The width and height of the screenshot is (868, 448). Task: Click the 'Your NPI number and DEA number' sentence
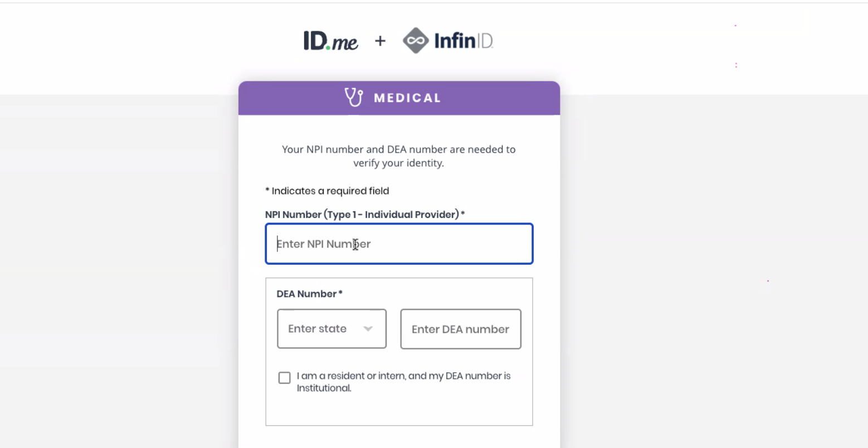399,149
